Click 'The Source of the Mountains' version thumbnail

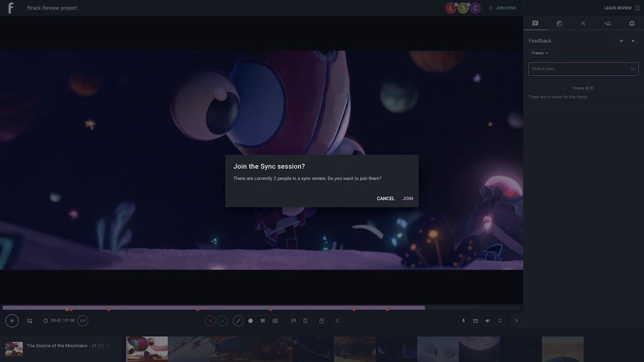(x=14, y=349)
